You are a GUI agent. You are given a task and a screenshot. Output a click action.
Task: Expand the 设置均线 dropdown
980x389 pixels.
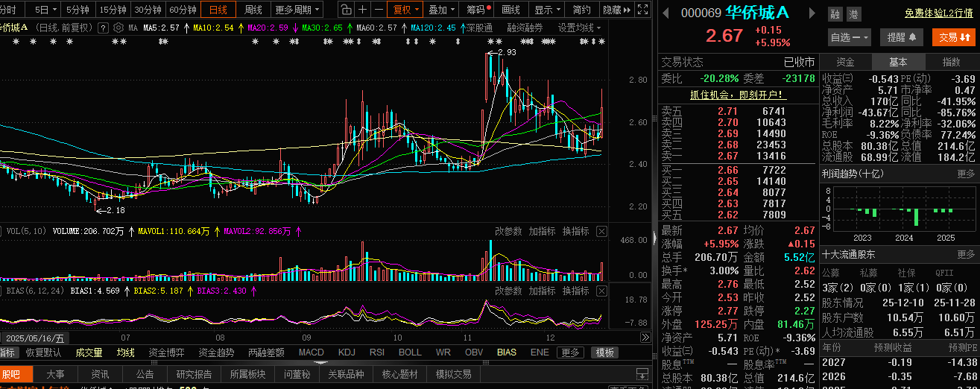581,28
